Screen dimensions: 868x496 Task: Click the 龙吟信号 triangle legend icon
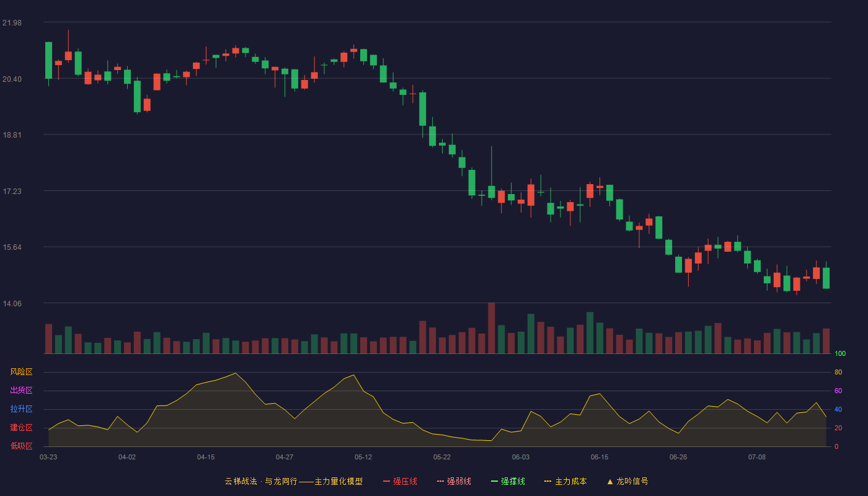(610, 481)
